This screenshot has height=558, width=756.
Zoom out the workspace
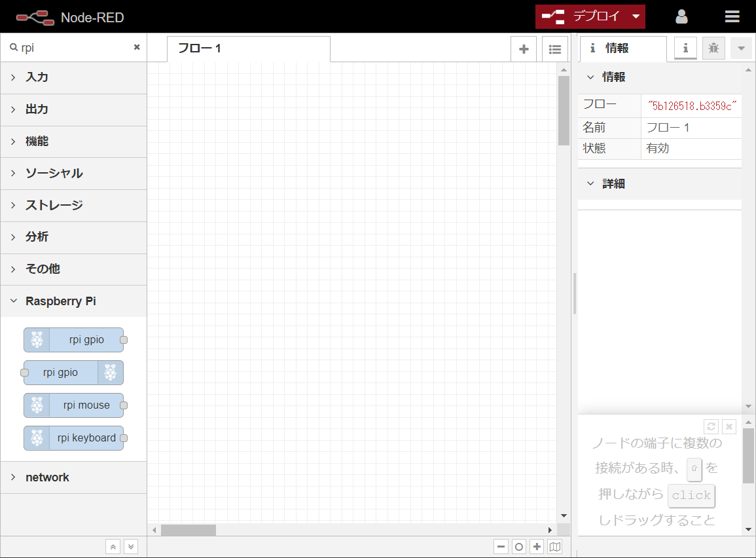click(x=501, y=547)
